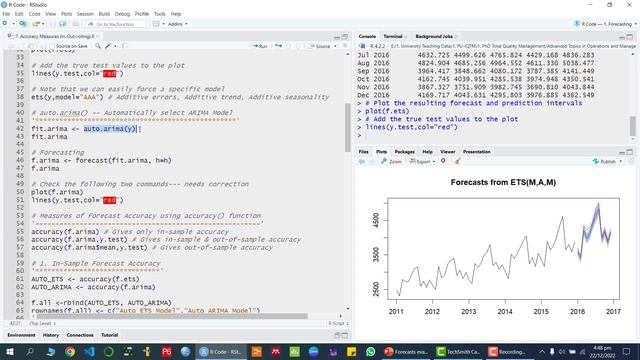The image size is (640, 360).
Task: Open the Session menu
Action: (x=85, y=14)
